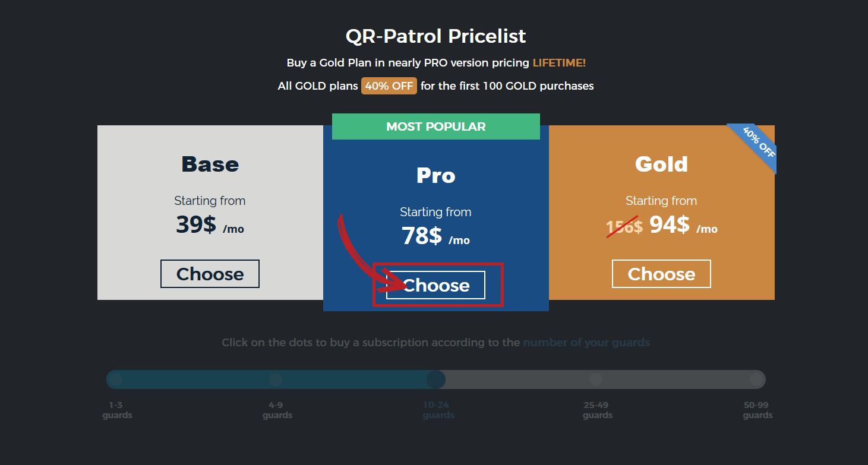
Task: Click the LIFETIME! highlighted text
Action: pyautogui.click(x=559, y=62)
